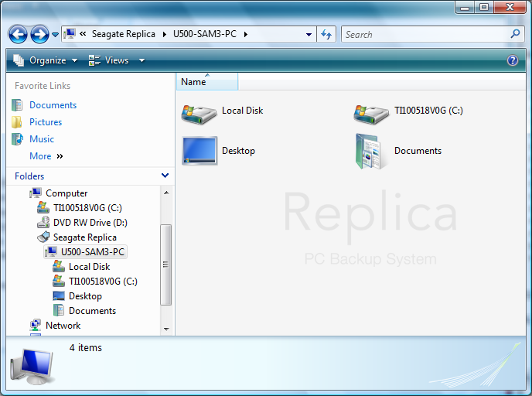
Task: Click the Back navigation arrow
Action: tap(18, 34)
